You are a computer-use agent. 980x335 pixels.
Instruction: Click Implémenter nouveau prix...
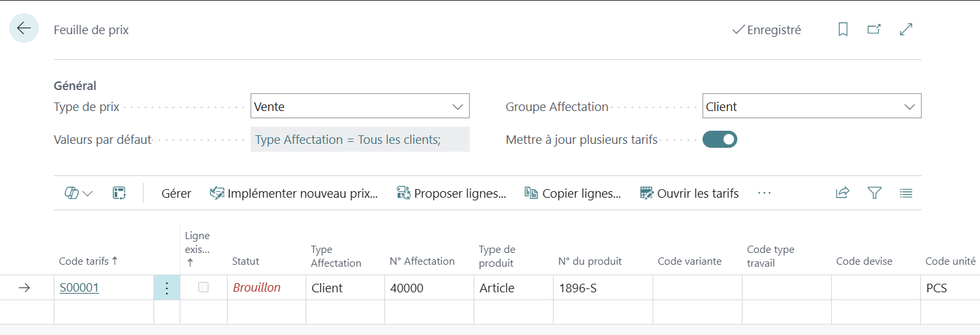pos(294,193)
